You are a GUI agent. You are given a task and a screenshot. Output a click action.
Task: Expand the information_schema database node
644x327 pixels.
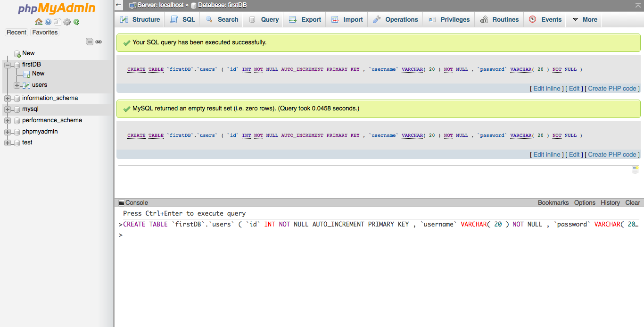(8, 99)
